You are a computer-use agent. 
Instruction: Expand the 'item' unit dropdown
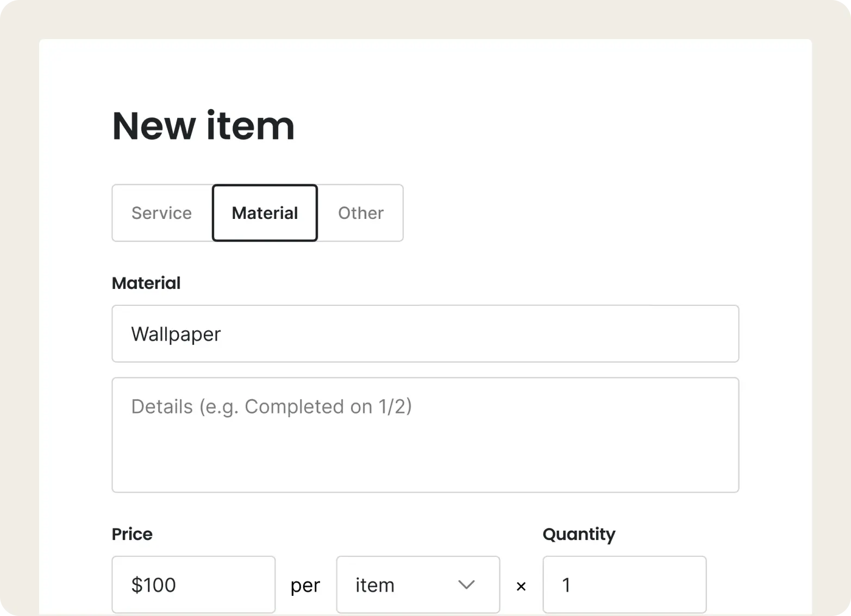point(417,584)
